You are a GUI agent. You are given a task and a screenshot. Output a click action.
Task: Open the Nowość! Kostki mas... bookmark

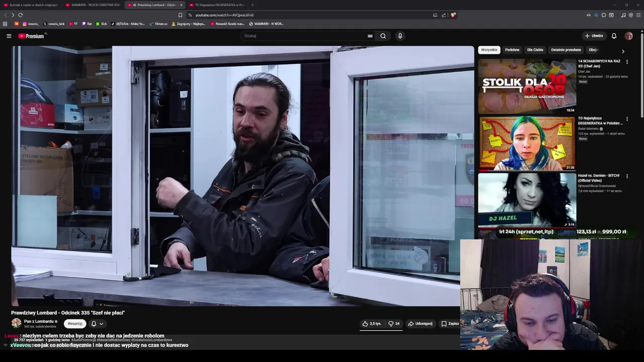(227, 24)
